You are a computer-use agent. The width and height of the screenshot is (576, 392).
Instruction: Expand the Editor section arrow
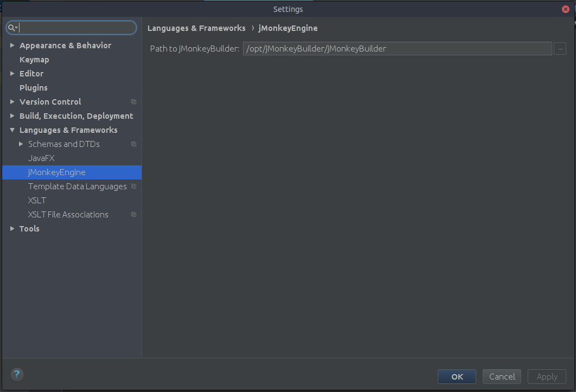(x=12, y=74)
